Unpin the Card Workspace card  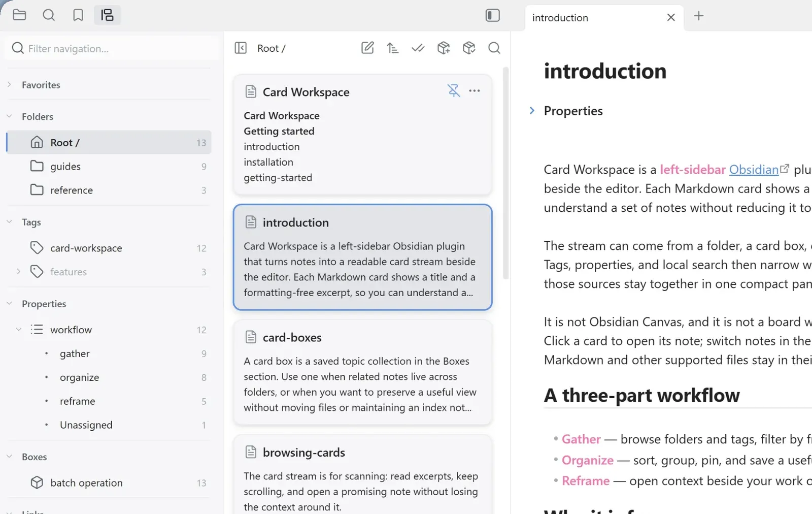tap(454, 90)
